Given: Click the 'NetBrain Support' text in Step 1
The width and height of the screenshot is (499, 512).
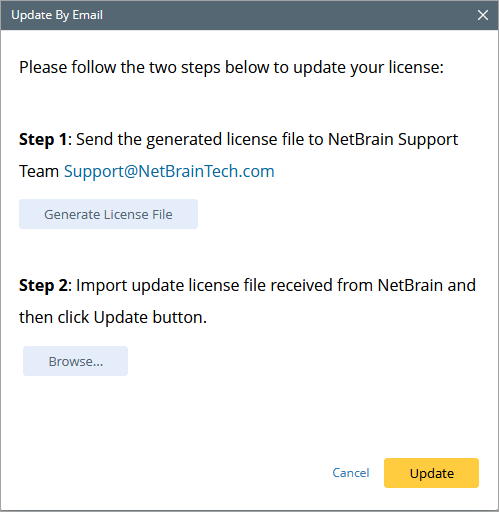Looking at the screenshot, I should point(393,139).
